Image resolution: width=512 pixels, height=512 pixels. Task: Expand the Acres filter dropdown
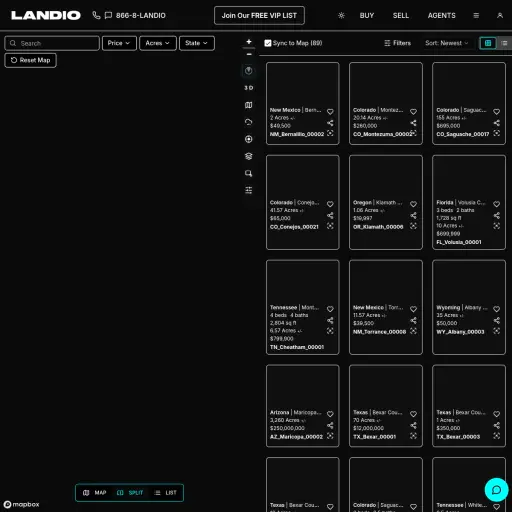point(158,43)
